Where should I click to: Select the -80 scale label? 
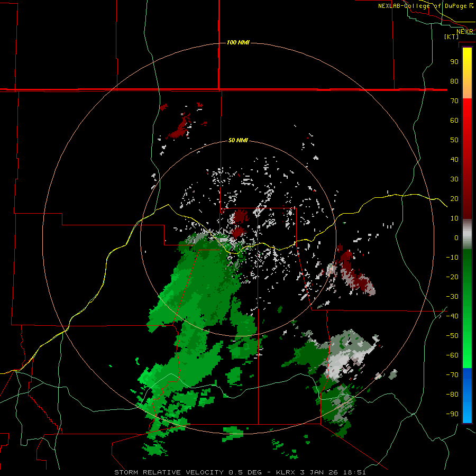coord(452,395)
